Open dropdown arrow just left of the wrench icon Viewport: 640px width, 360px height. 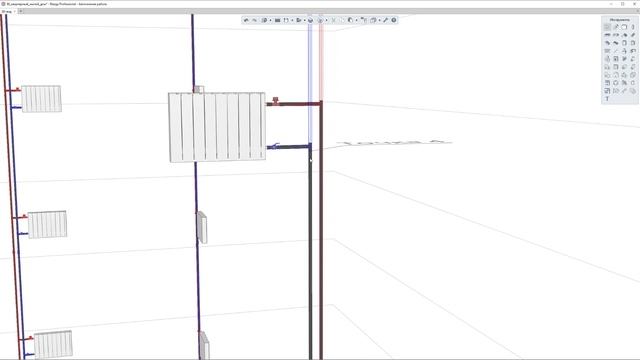(379, 20)
